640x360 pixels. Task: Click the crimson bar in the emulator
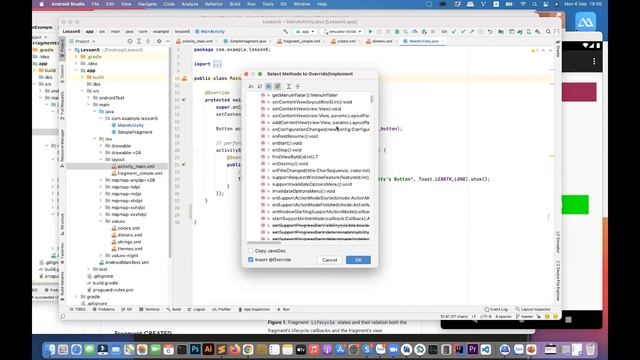pyautogui.click(x=579, y=92)
